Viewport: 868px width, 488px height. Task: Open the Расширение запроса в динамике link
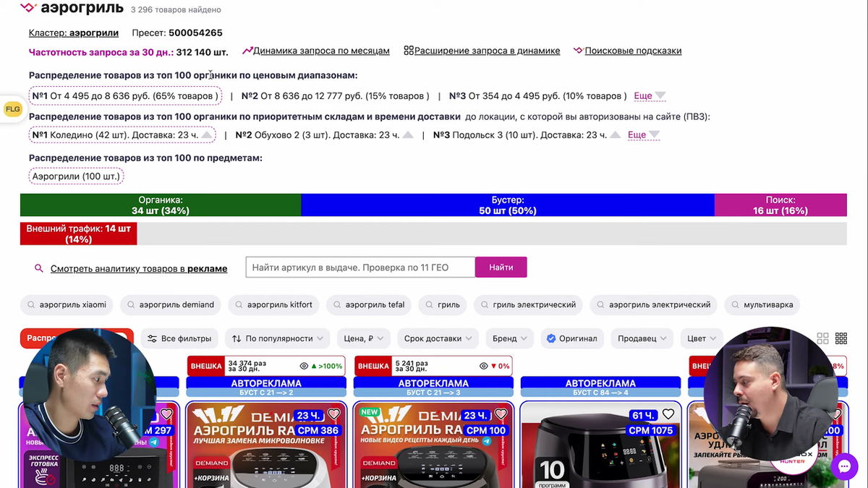click(x=487, y=51)
